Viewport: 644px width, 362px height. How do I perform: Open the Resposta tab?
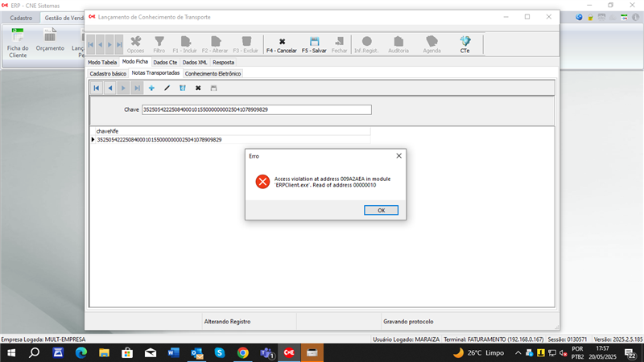click(224, 62)
